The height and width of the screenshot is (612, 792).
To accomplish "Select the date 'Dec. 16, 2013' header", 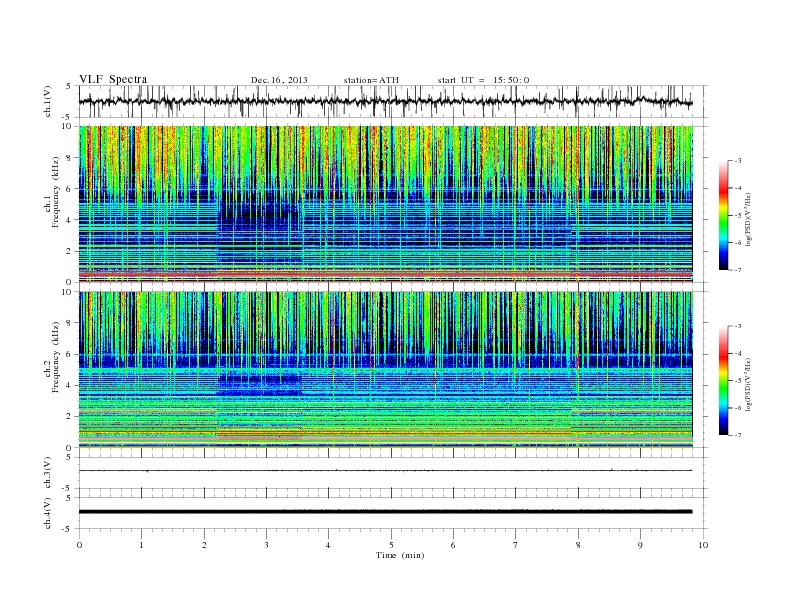I will pyautogui.click(x=279, y=80).
